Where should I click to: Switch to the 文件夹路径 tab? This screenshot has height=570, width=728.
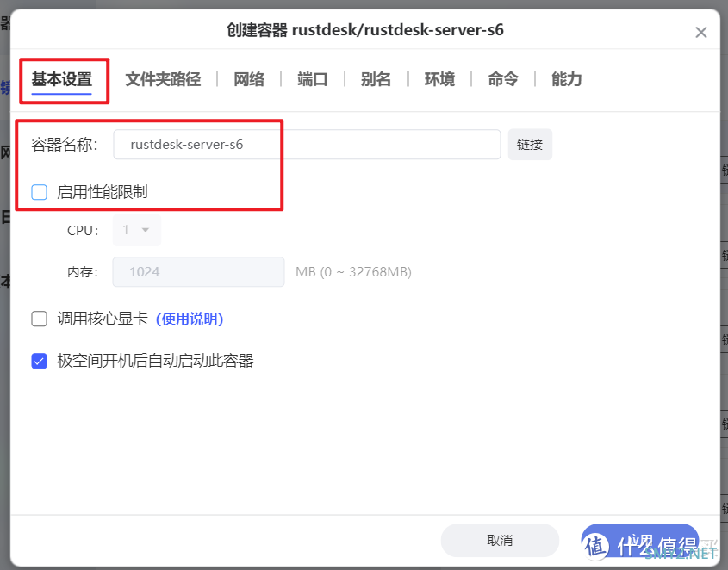(163, 79)
